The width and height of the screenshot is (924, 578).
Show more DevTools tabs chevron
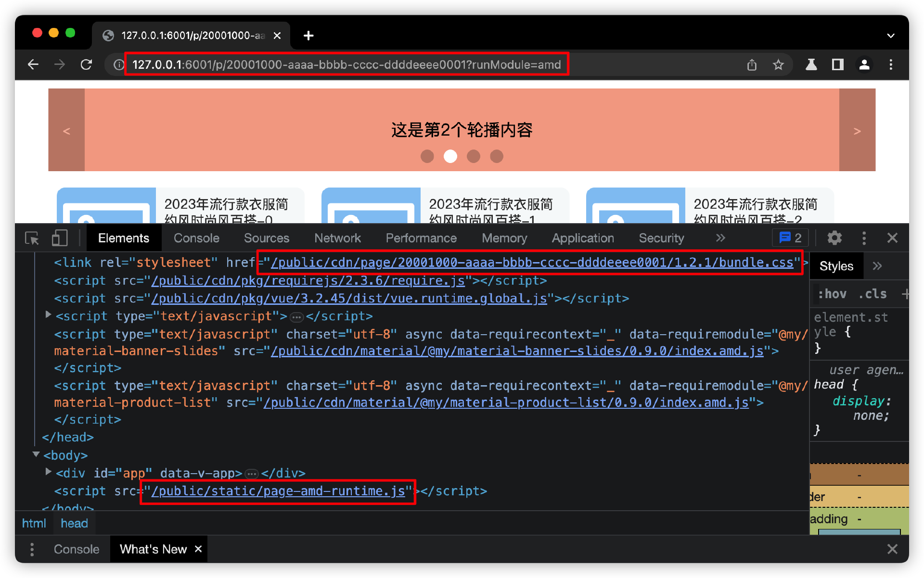point(720,238)
